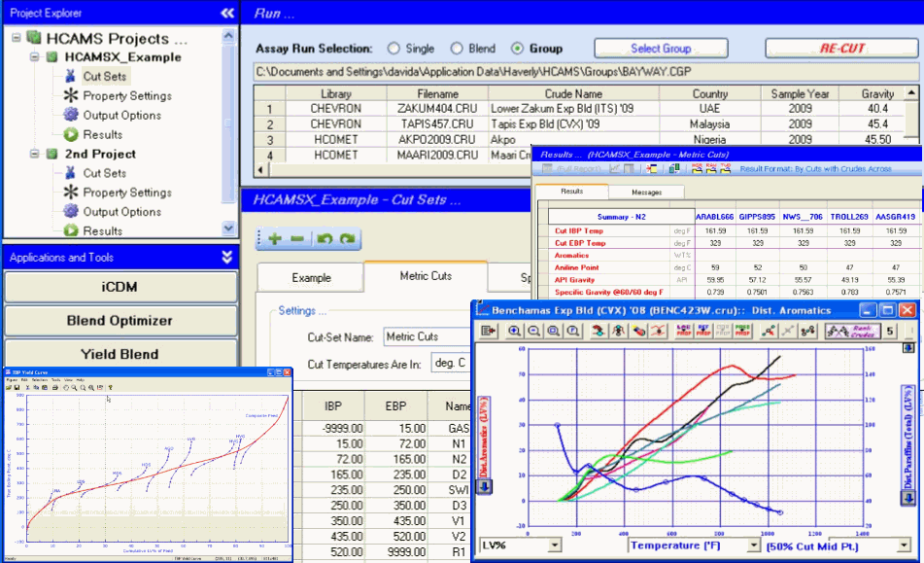Click the RE-CUT button

[841, 49]
